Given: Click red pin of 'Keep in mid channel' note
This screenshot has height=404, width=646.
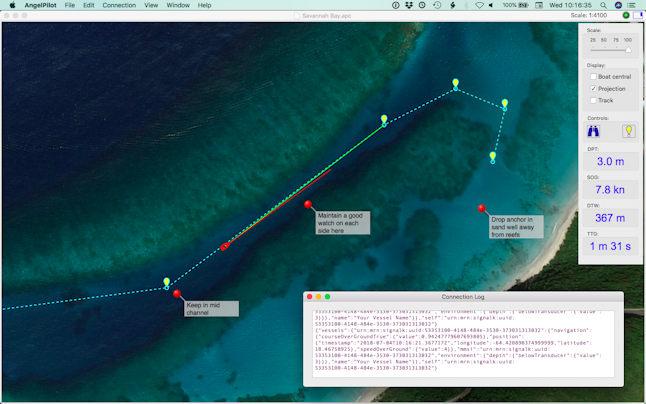Looking at the screenshot, I should point(177,293).
